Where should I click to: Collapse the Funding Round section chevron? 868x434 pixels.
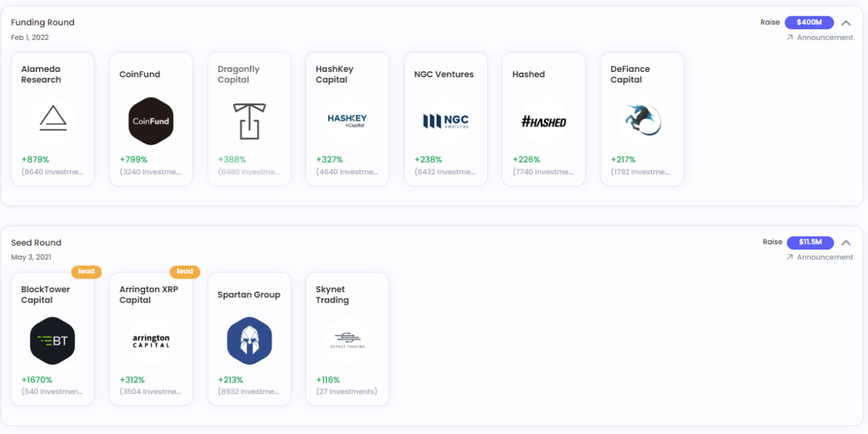(846, 22)
